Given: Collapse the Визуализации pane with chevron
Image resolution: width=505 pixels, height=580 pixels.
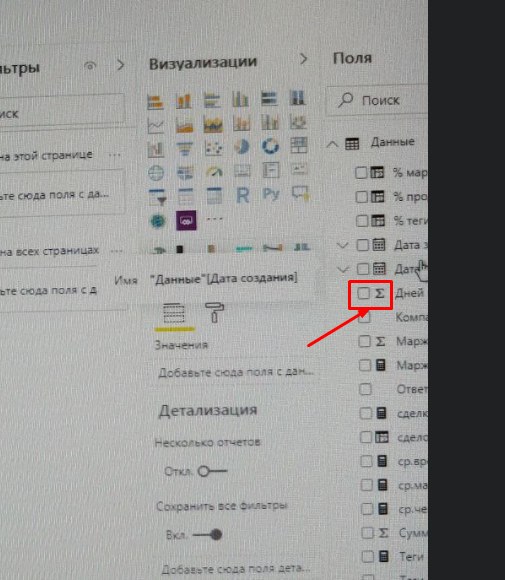Looking at the screenshot, I should (x=303, y=59).
